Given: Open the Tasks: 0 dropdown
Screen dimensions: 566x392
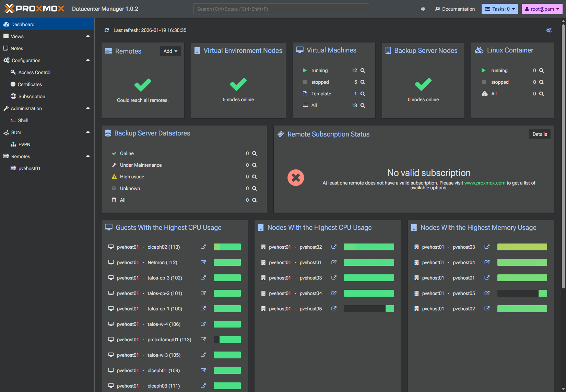Looking at the screenshot, I should [500, 9].
